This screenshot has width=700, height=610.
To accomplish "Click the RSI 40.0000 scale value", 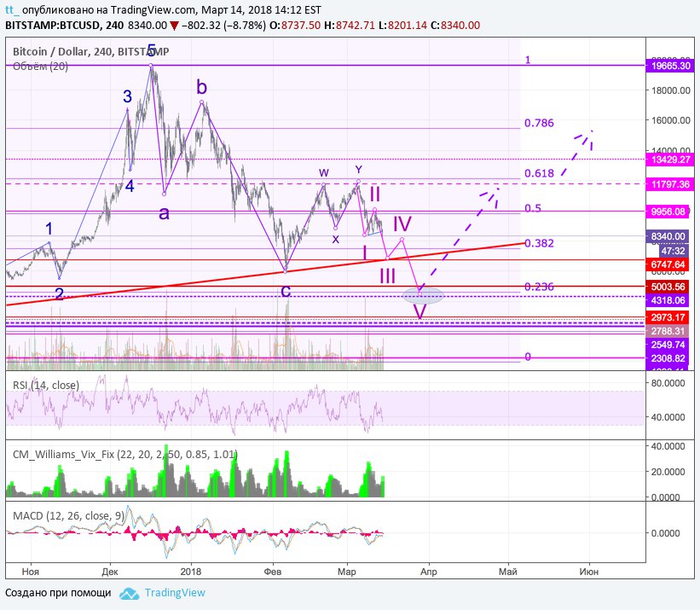I will coord(668,417).
